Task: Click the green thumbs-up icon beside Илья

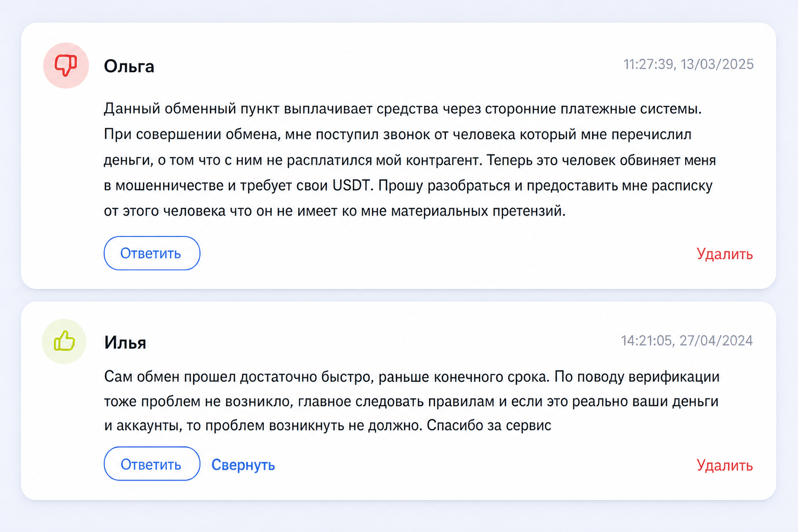Action: (64, 341)
